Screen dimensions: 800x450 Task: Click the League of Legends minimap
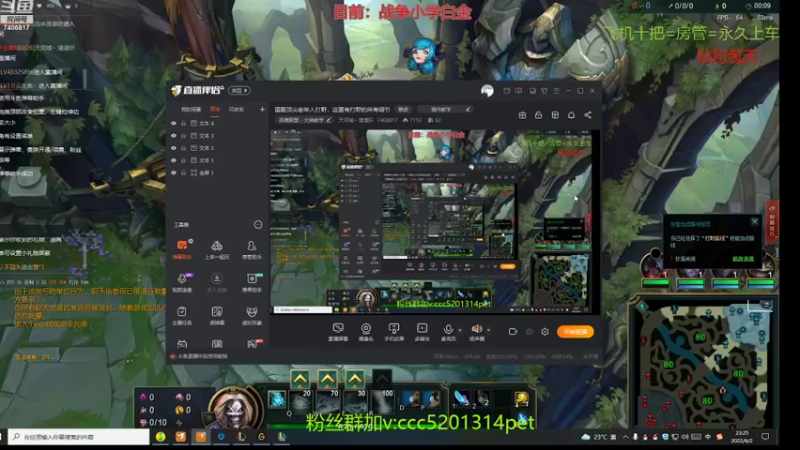pos(705,363)
